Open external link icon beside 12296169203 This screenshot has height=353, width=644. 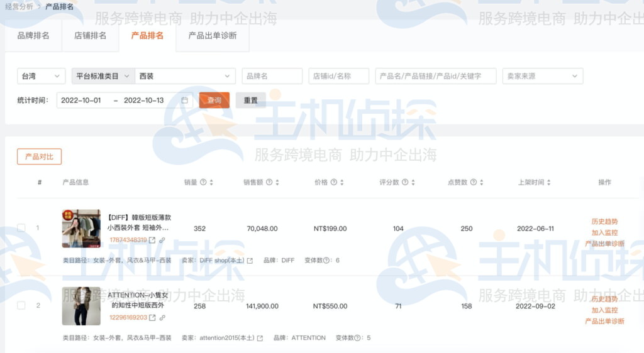click(x=152, y=318)
